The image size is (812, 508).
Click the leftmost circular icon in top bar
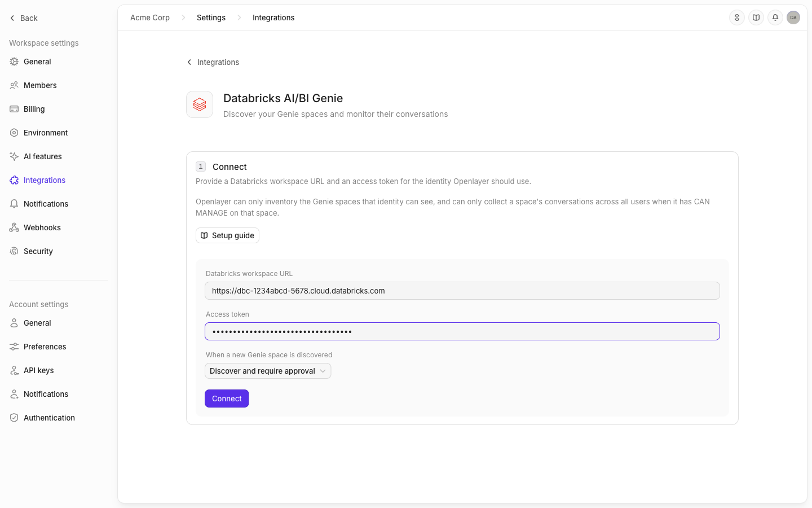pos(737,17)
